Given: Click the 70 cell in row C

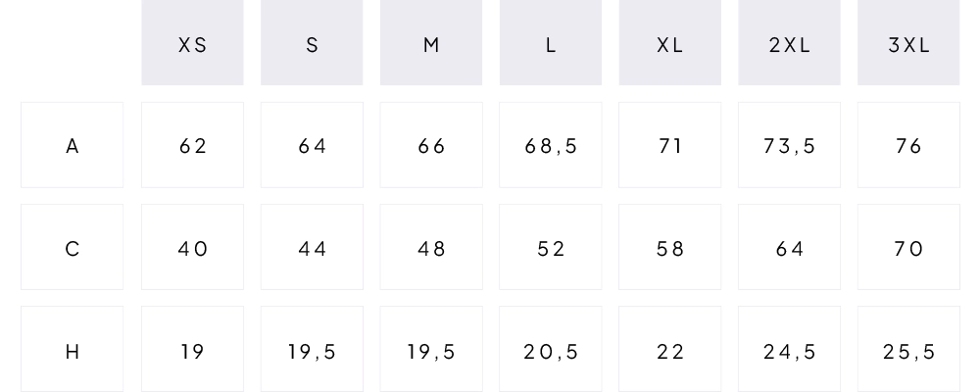Looking at the screenshot, I should [908, 248].
